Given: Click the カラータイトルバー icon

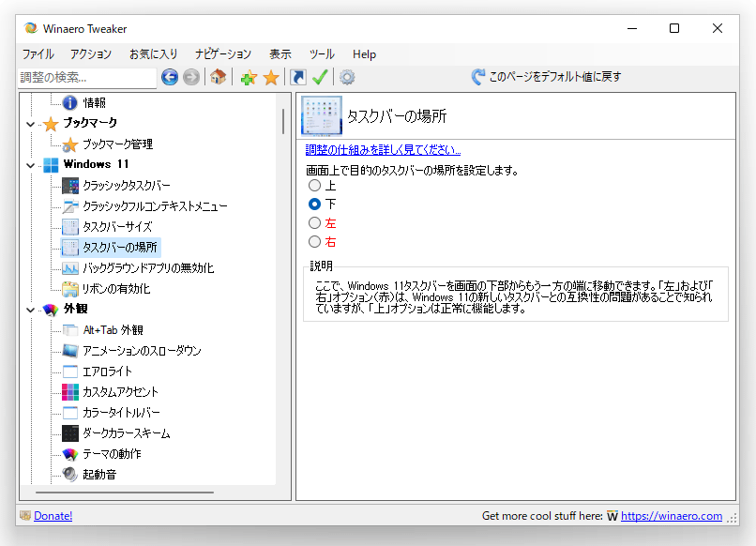Looking at the screenshot, I should [70, 413].
